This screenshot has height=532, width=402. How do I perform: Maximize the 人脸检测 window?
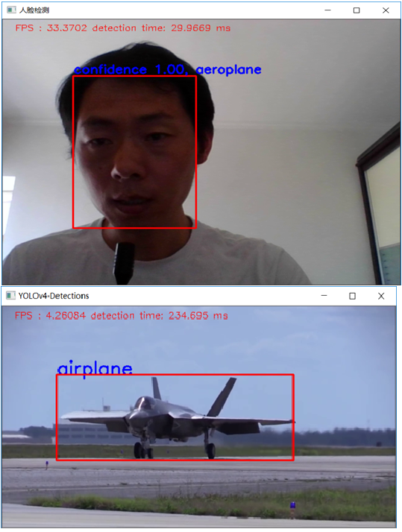pyautogui.click(x=357, y=10)
